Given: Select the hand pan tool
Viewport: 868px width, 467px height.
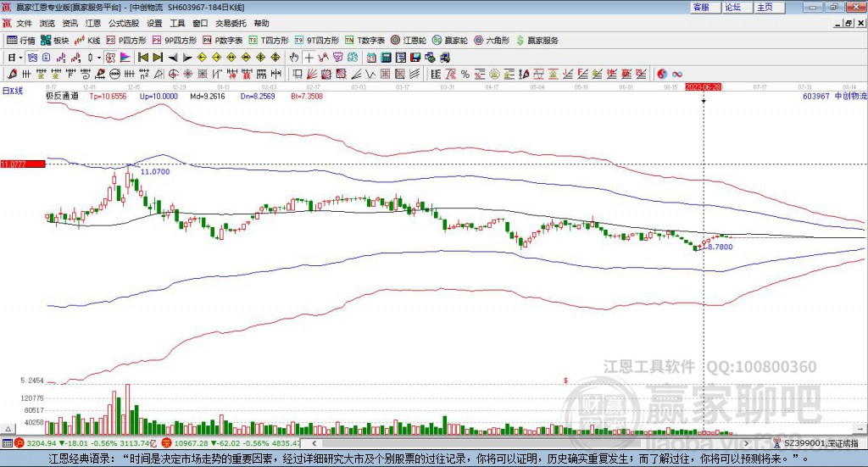Looking at the screenshot, I should [x=294, y=58].
